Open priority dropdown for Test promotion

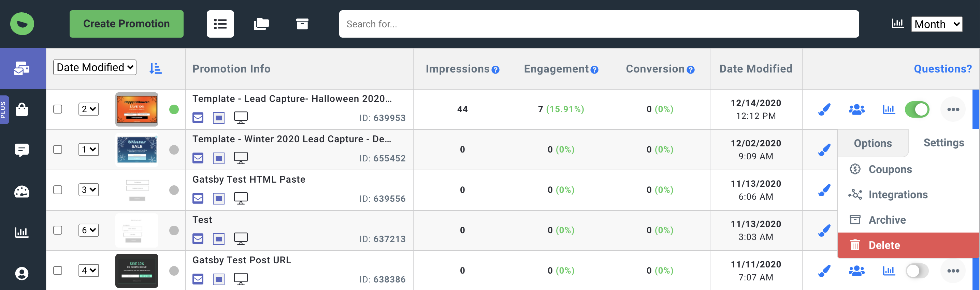pyautogui.click(x=88, y=230)
